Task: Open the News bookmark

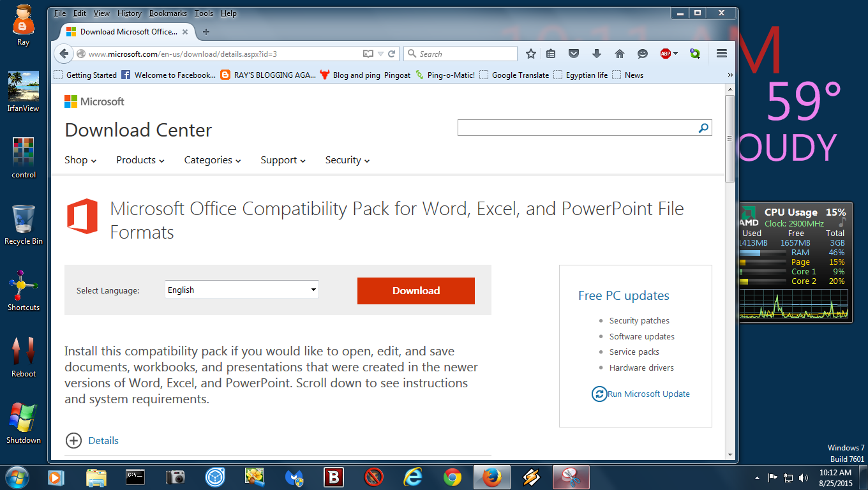Action: coord(627,75)
